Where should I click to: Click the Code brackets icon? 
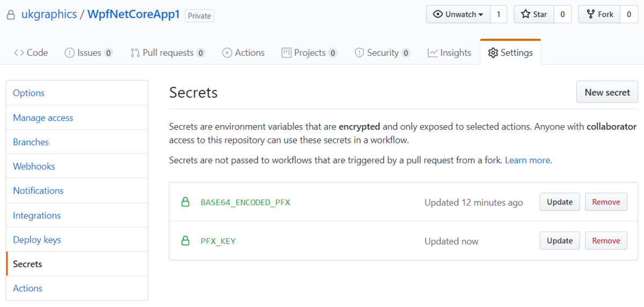tap(19, 53)
